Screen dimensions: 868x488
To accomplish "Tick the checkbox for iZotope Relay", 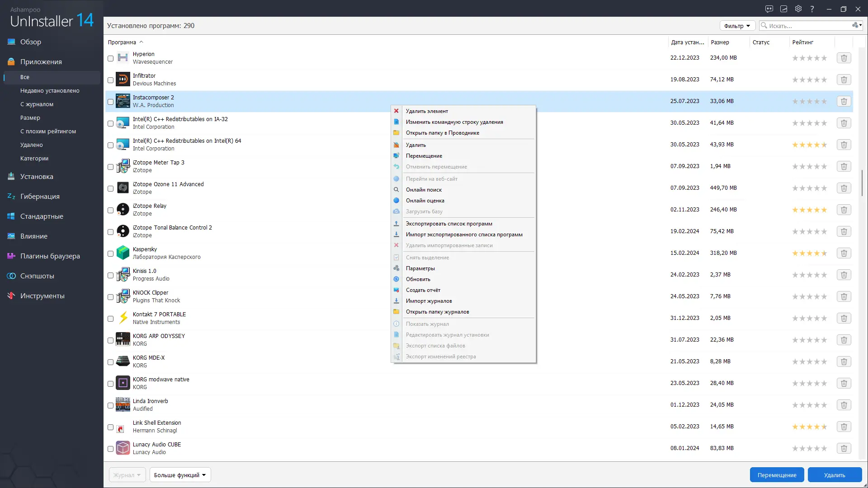I will click(110, 210).
